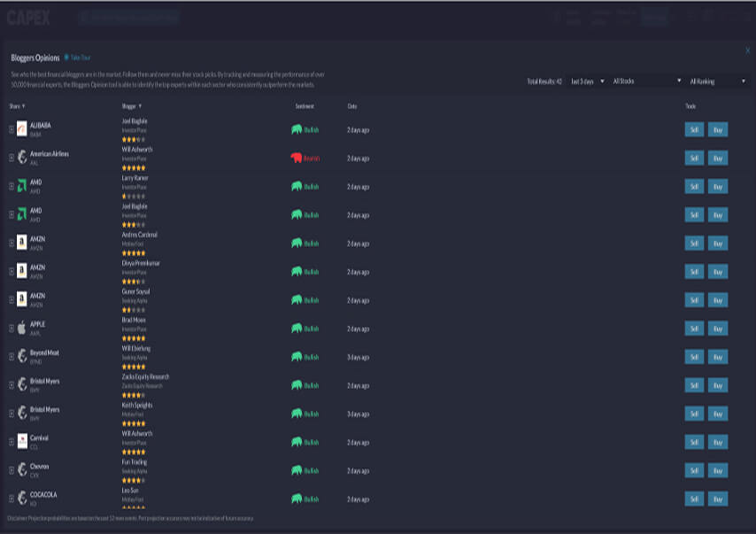The width and height of the screenshot is (756, 534).
Task: Click the red Bearish bear icon
Action: [296, 158]
